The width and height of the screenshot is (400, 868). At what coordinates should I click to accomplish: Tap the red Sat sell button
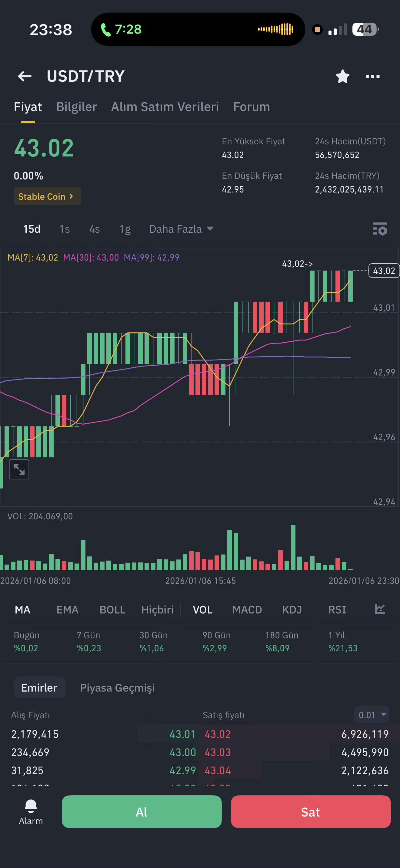point(311,812)
